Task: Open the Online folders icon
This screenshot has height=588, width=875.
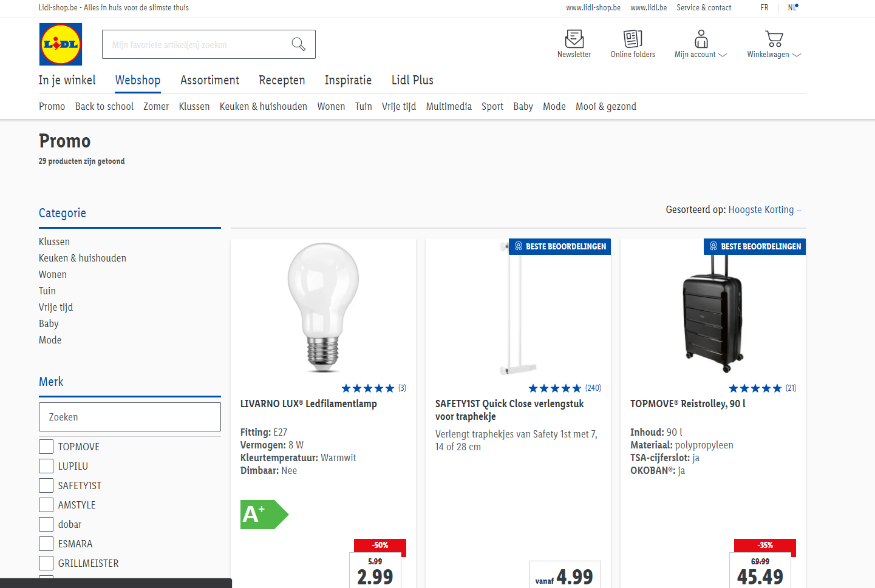Action: 633,39
